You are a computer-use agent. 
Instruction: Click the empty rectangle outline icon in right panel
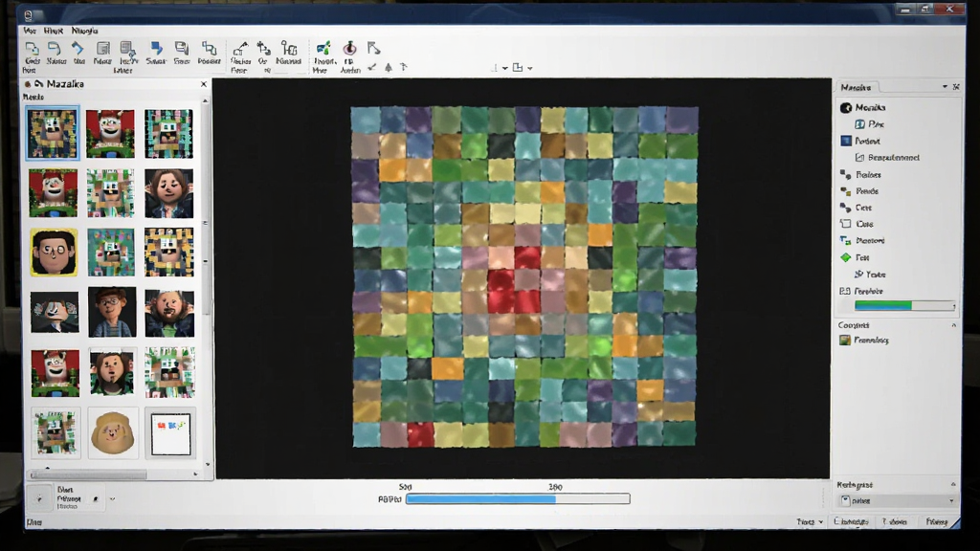coord(846,224)
